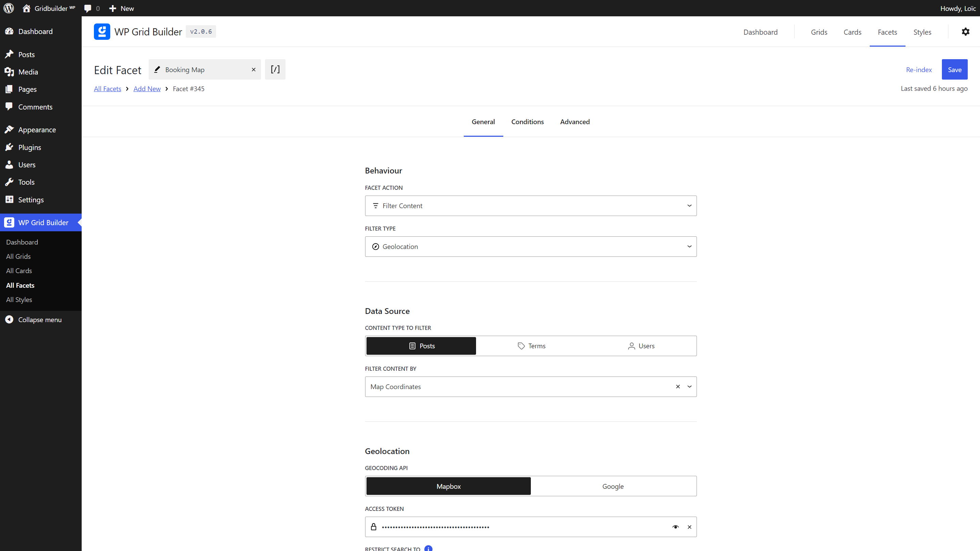Viewport: 980px width, 551px height.
Task: Expand the Filter Content By selector
Action: coord(689,386)
